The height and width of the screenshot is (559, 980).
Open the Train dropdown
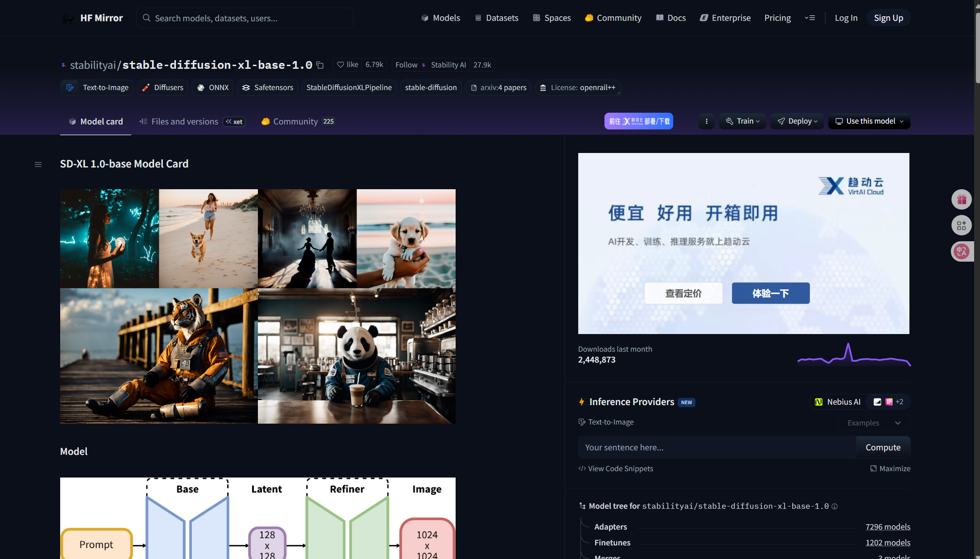(742, 121)
